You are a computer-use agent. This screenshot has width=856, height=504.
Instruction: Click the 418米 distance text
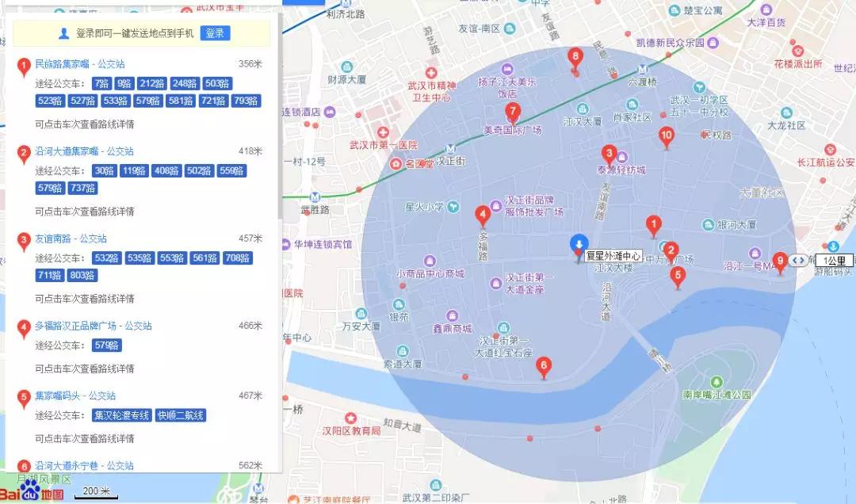pos(250,151)
